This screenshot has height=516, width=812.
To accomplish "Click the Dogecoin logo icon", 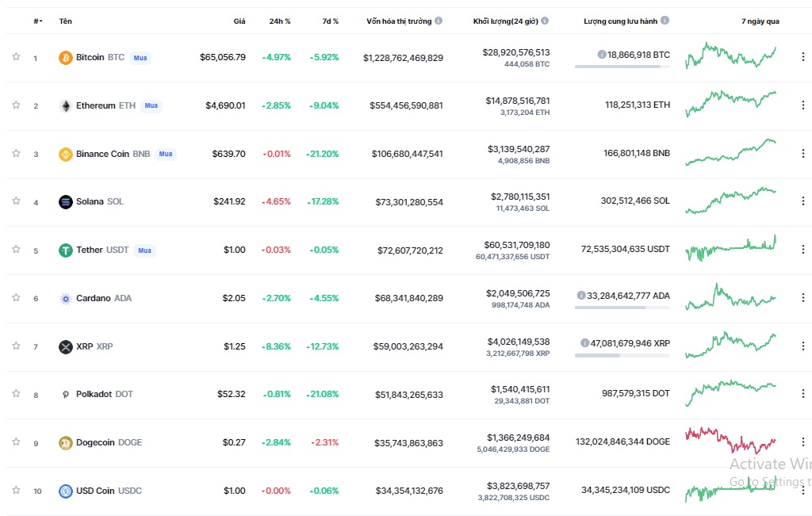I will pos(66,443).
